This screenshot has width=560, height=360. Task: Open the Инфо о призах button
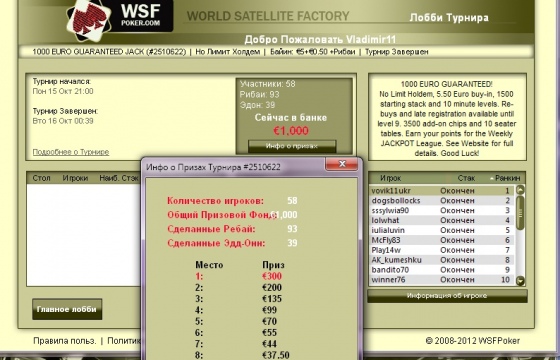tap(292, 146)
